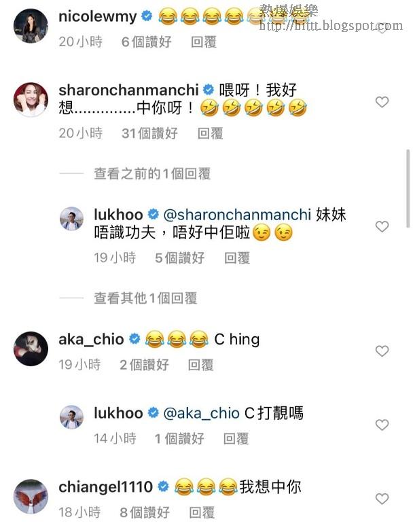Click the comments scrollbar on the right
This screenshot has width=413, height=532.
click(408, 188)
